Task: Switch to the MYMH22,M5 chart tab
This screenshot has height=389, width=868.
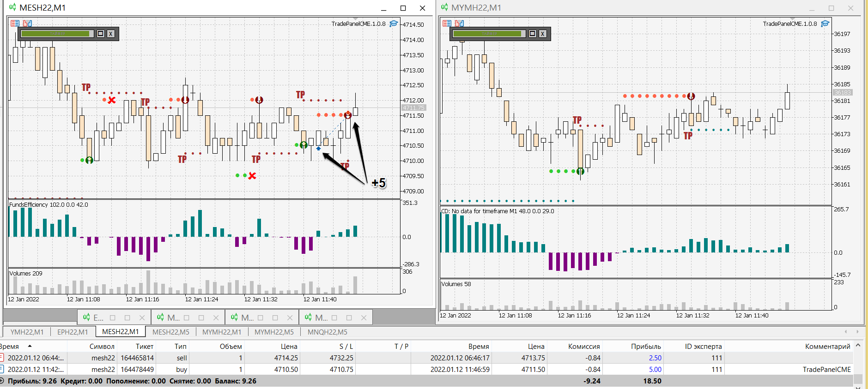Action: (274, 332)
